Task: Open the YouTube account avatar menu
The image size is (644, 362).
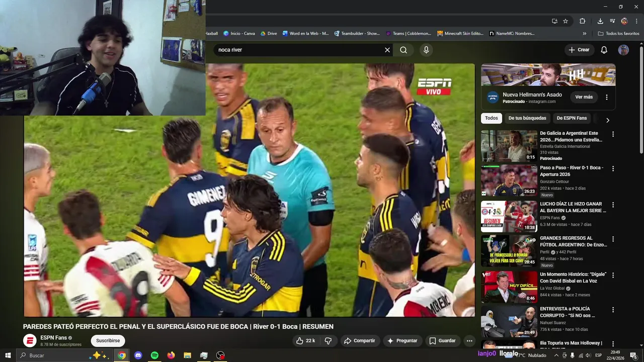Action: pos(623,50)
